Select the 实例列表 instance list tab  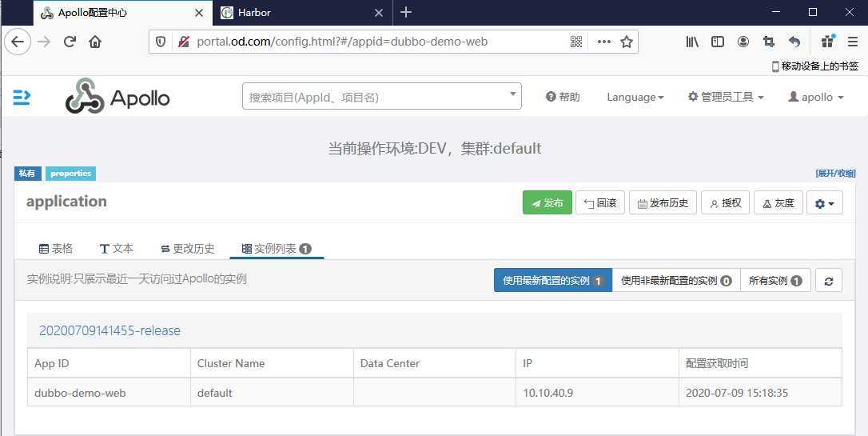277,249
